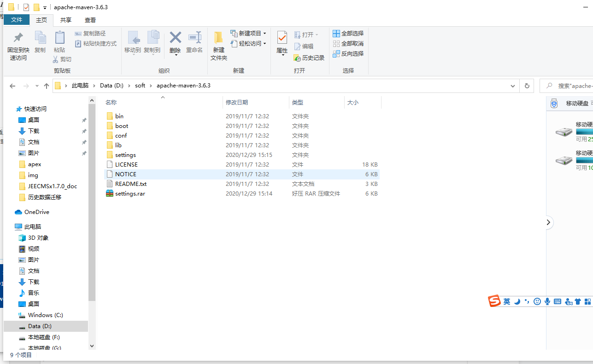
Task: Go up one folder level
Action: [x=47, y=86]
